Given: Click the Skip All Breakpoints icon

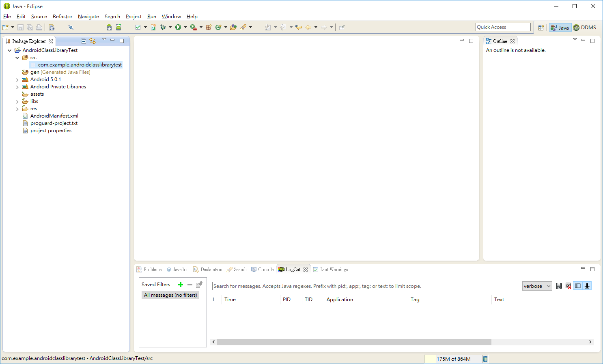Looking at the screenshot, I should [71, 27].
